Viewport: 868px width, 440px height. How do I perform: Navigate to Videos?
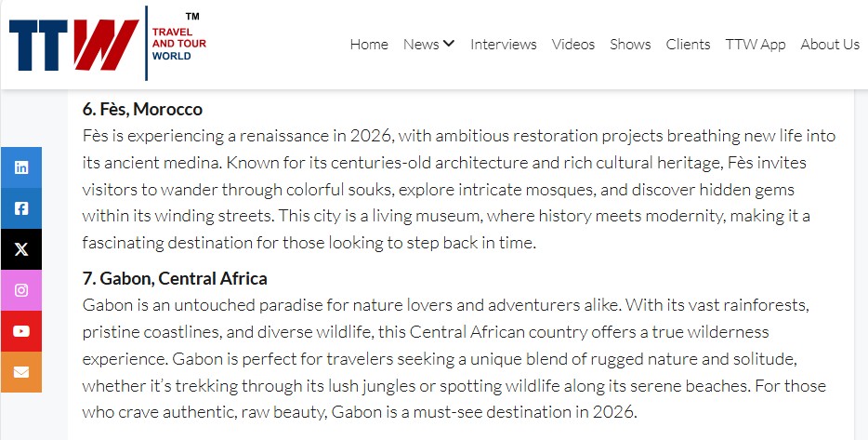click(572, 44)
